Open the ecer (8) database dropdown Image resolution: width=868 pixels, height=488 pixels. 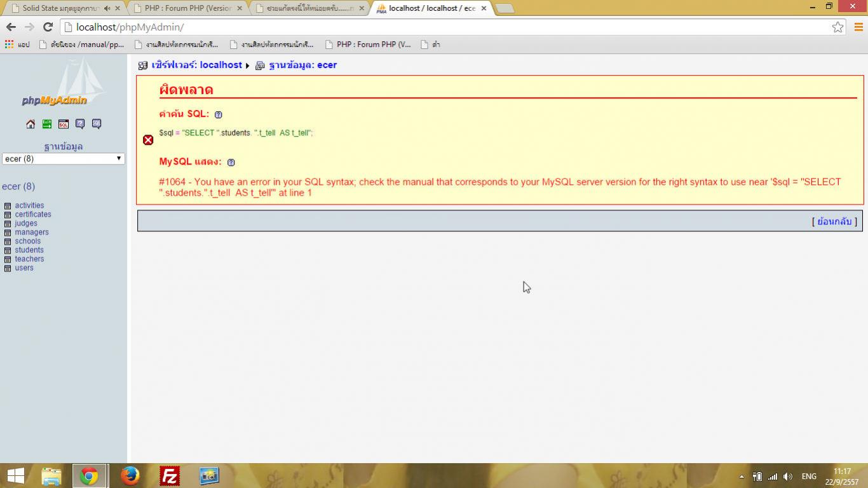(x=64, y=159)
